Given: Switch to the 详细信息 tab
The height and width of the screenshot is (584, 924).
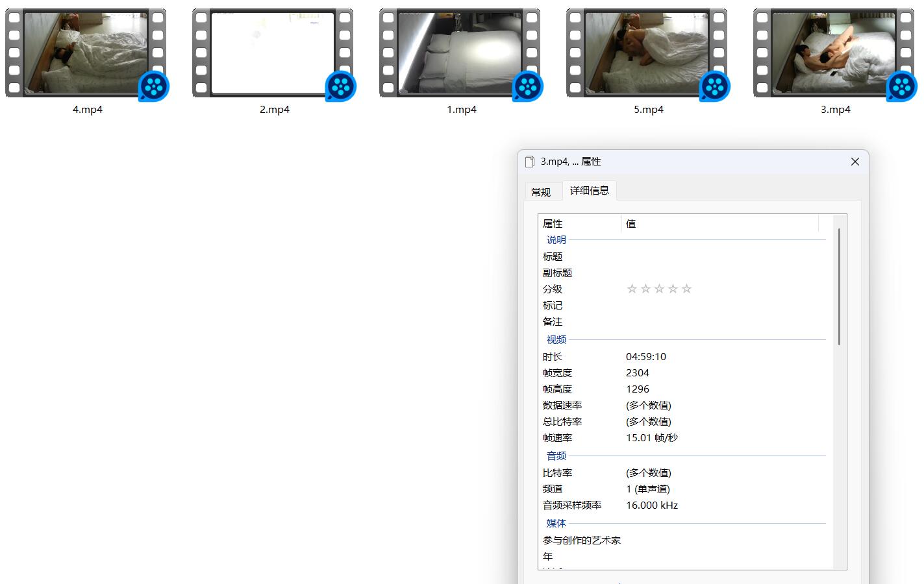Looking at the screenshot, I should point(590,190).
